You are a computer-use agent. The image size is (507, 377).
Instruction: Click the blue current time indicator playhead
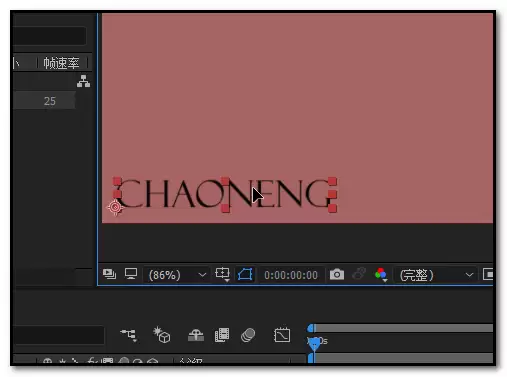pyautogui.click(x=314, y=343)
